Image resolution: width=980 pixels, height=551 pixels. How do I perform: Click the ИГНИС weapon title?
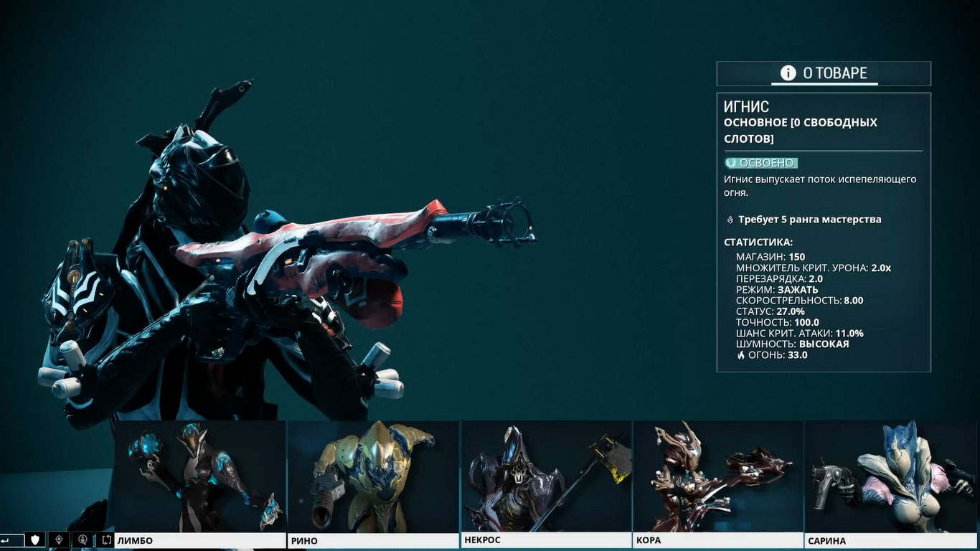click(746, 107)
